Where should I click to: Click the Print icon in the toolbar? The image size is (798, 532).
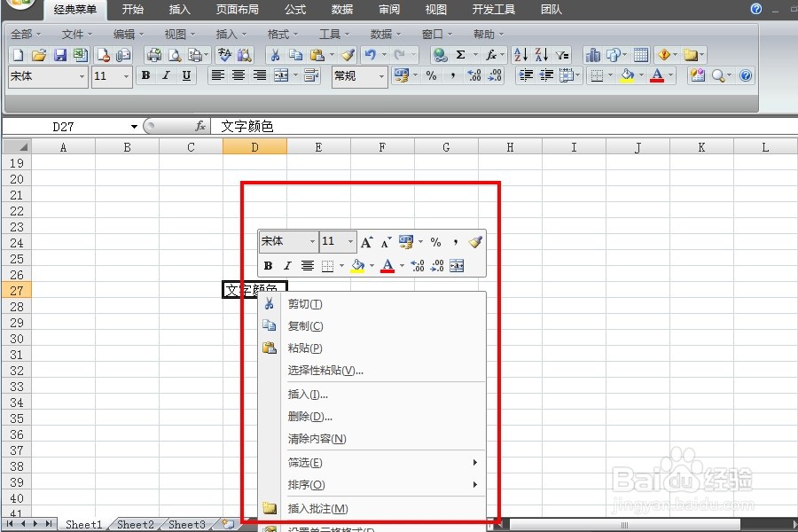(153, 54)
